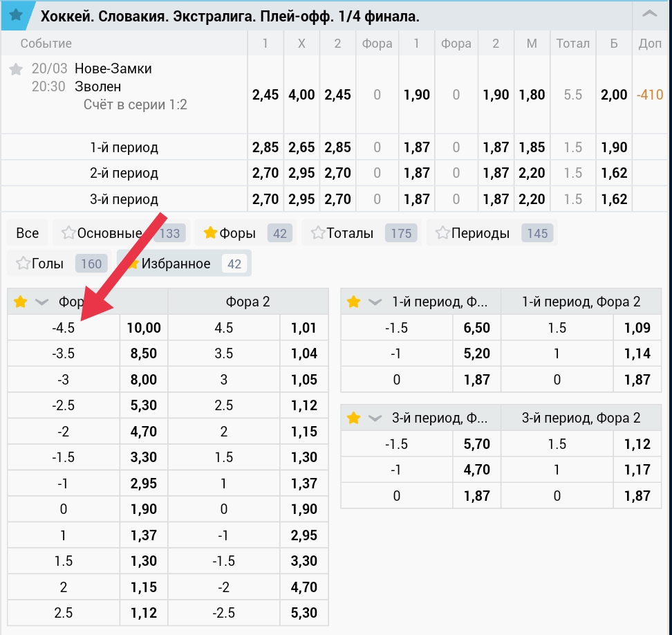Select the Избранное tab
Viewport: 672px width, 635px height.
pyautogui.click(x=176, y=264)
